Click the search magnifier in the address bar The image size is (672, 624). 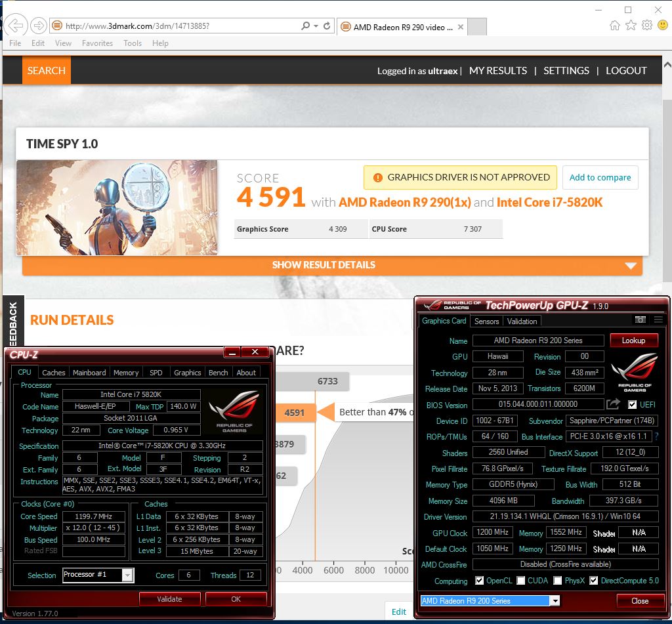point(305,26)
